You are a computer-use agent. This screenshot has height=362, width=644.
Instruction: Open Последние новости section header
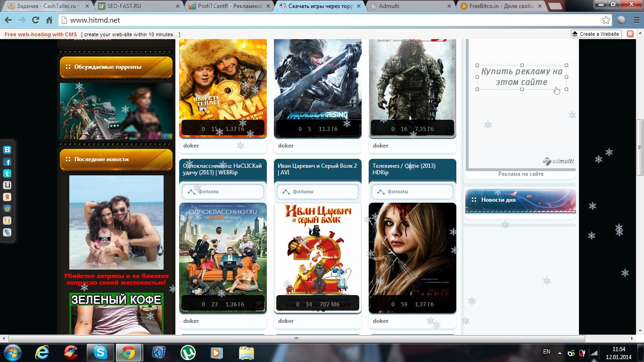click(x=116, y=159)
